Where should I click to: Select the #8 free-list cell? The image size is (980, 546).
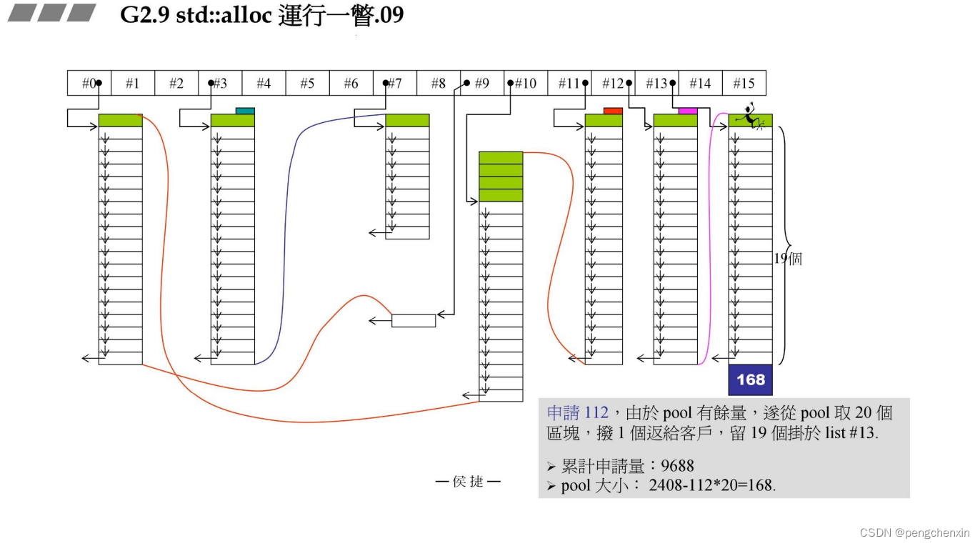pyautogui.click(x=438, y=83)
